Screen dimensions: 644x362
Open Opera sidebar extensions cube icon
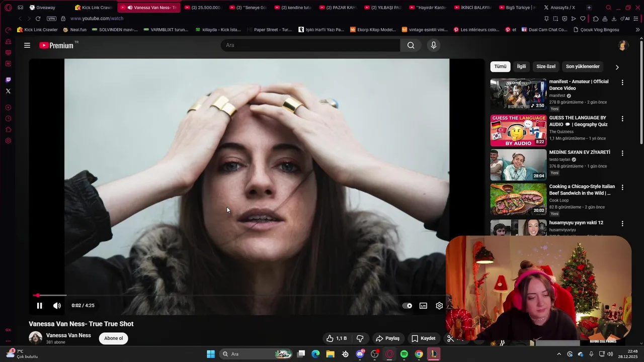pos(8,130)
